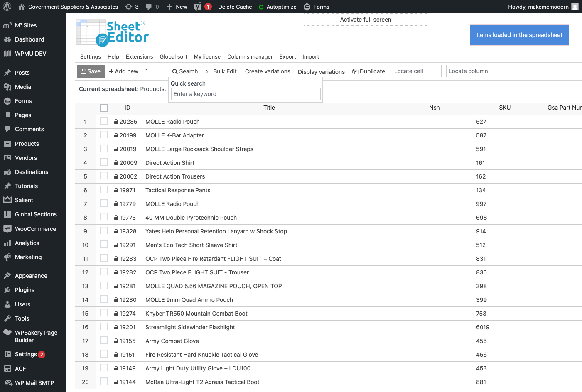Click the Media icon in sidebar

[7, 87]
